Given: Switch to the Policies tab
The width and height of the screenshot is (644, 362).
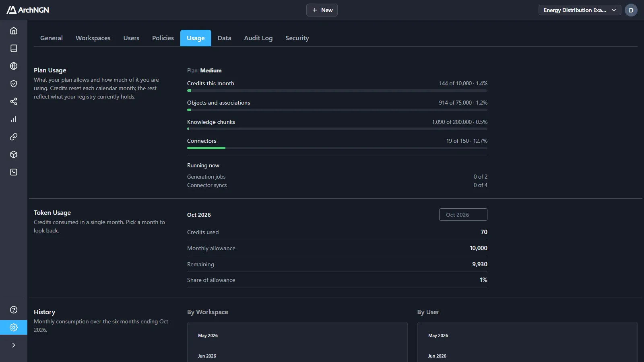Looking at the screenshot, I should [x=163, y=38].
